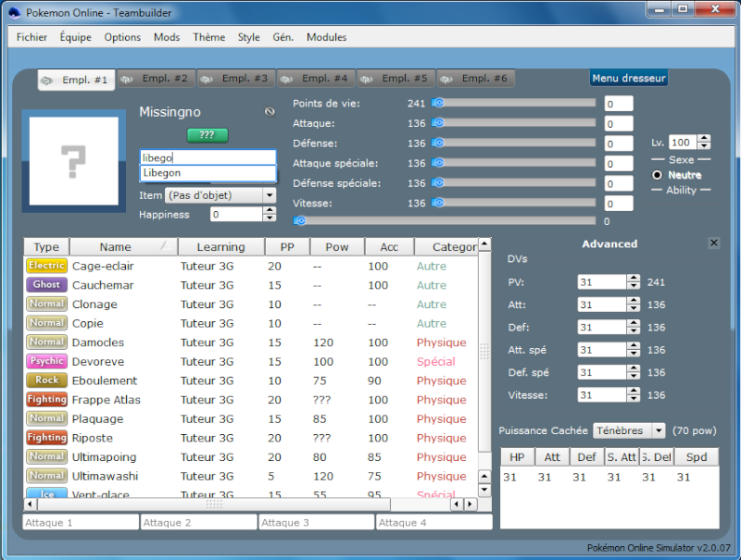
Task: Select the Eboulement move name
Action: 105,380
